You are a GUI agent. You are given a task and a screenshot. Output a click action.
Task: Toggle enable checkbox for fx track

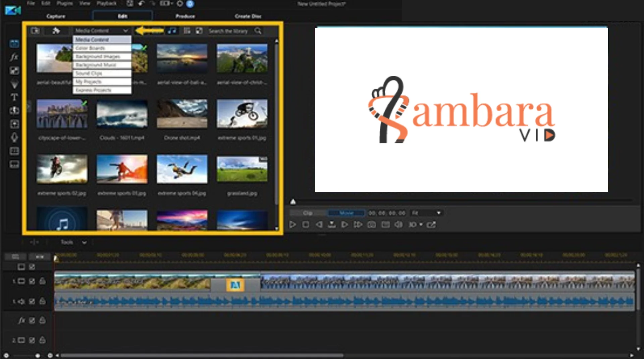(32, 320)
